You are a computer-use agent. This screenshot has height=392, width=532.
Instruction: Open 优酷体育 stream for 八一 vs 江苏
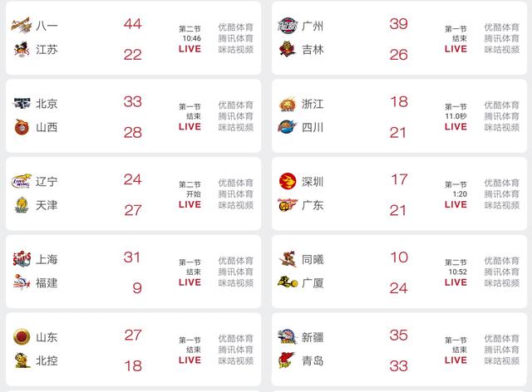coord(235,27)
